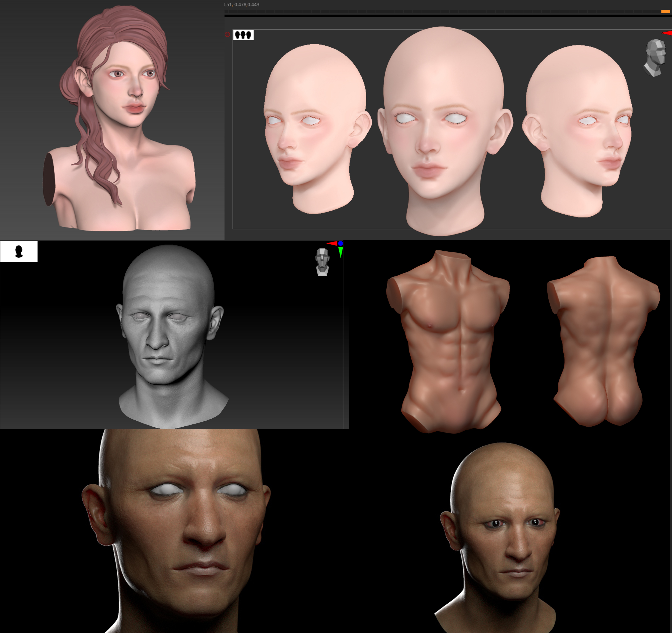
Task: Click the single head silhouette thumbnail
Action: [19, 252]
